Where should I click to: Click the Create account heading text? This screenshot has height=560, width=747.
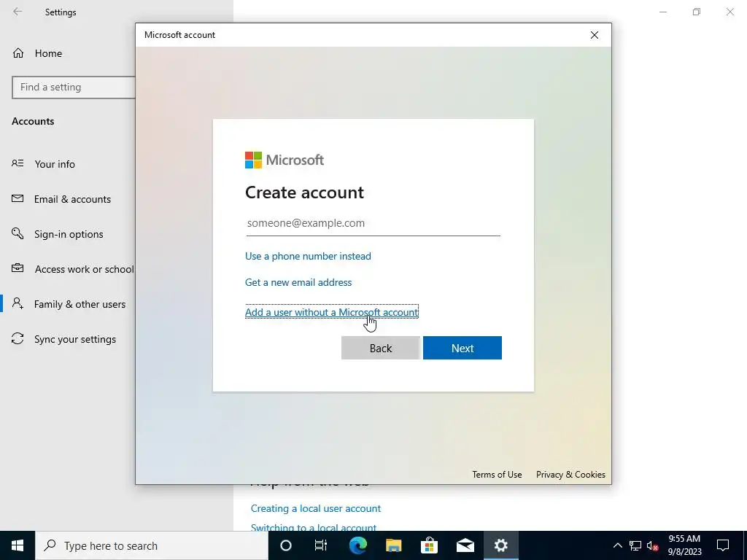(x=304, y=192)
